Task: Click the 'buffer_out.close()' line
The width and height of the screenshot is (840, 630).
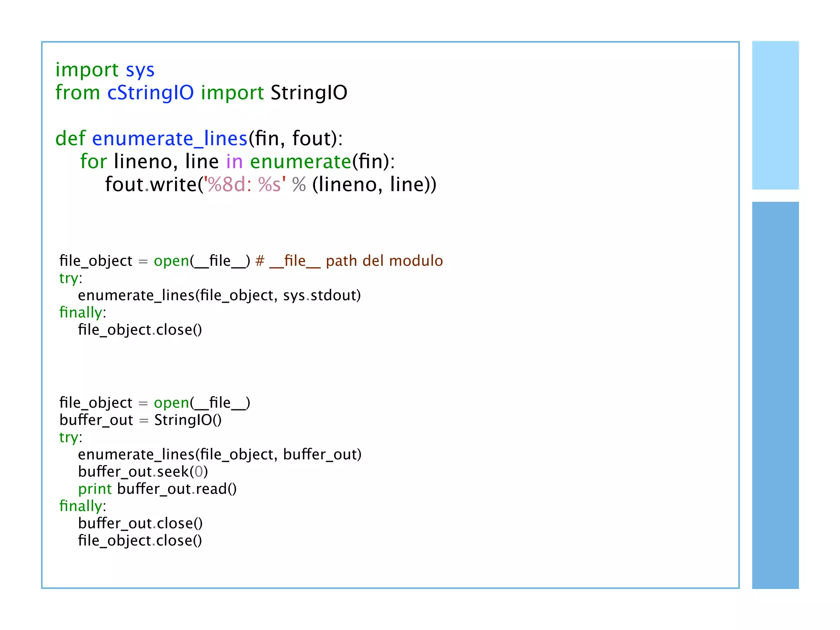Action: point(140,523)
